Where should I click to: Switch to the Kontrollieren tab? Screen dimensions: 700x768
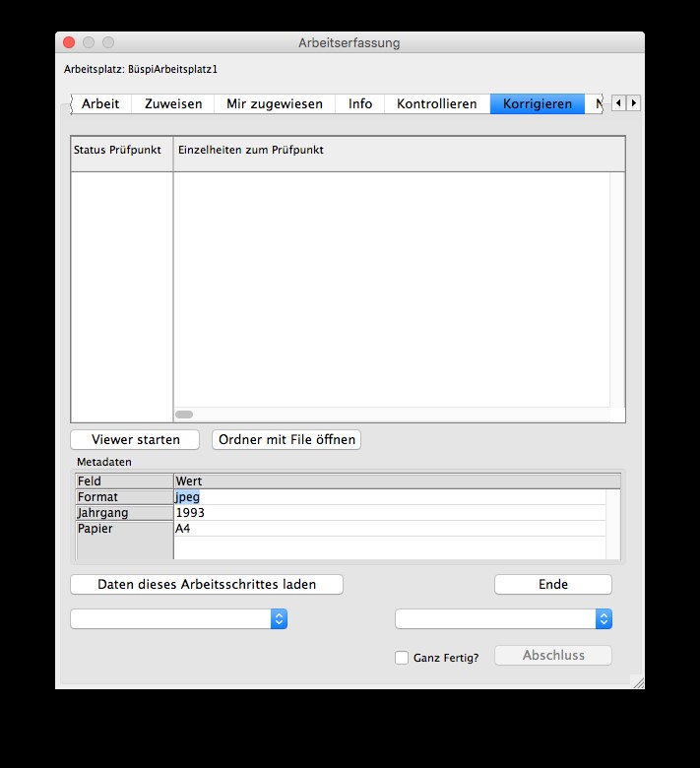pyautogui.click(x=436, y=103)
